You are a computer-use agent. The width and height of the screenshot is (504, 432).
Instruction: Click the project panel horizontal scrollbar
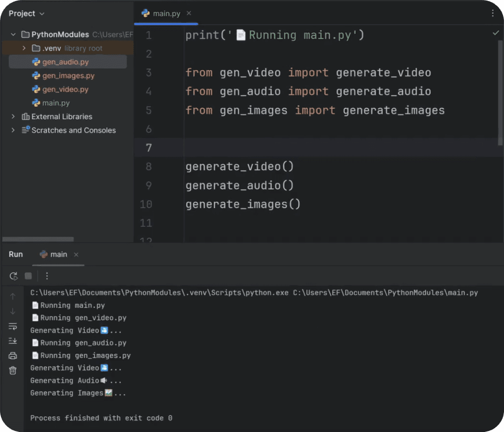pyautogui.click(x=38, y=239)
